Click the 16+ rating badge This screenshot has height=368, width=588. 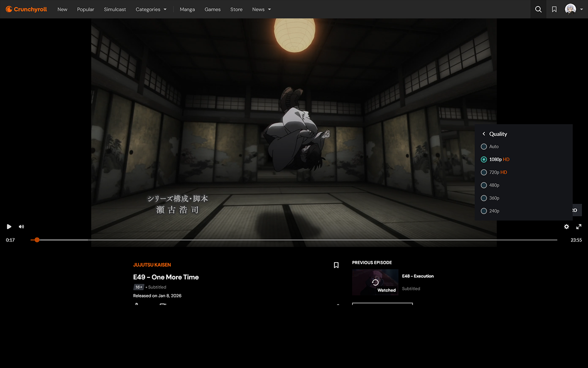click(139, 287)
